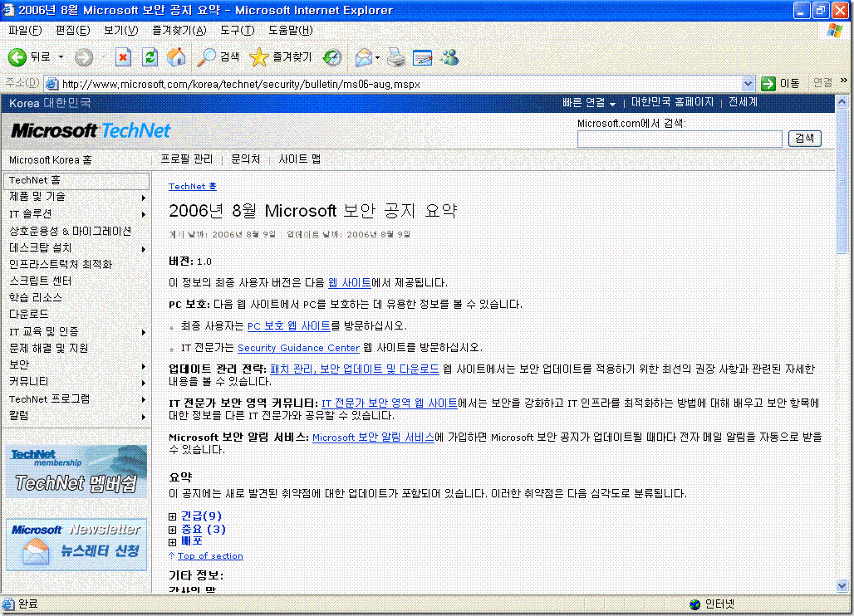Click the Print icon

pos(396,57)
